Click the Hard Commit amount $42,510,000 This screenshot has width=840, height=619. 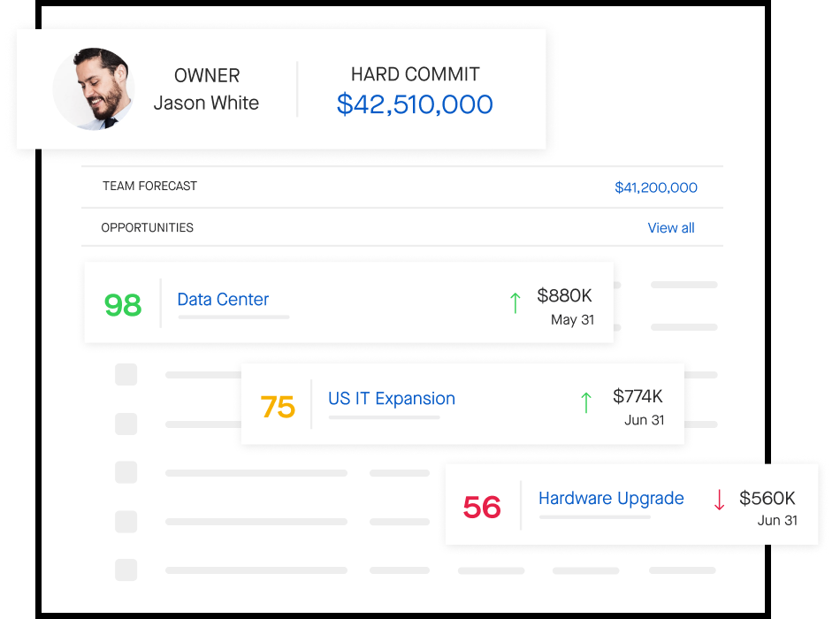click(415, 104)
